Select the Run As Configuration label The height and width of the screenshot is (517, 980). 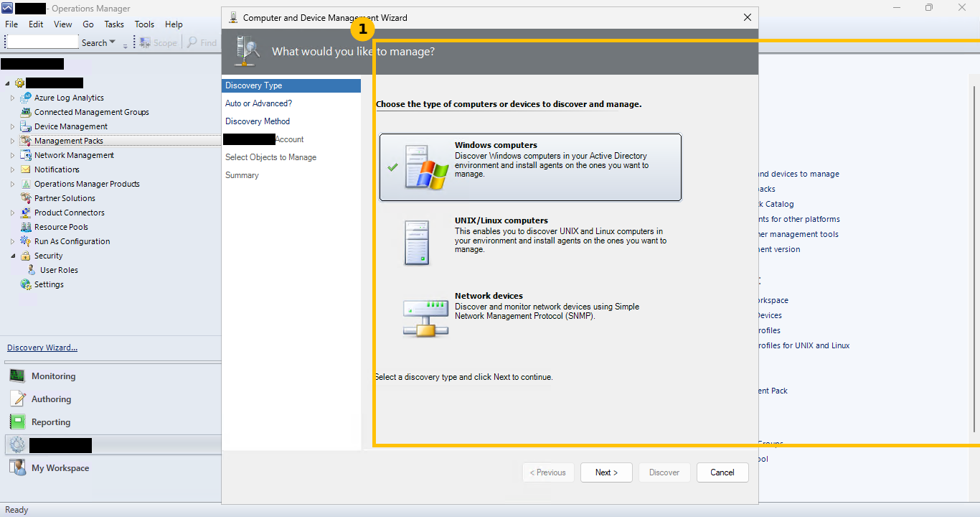pos(72,241)
